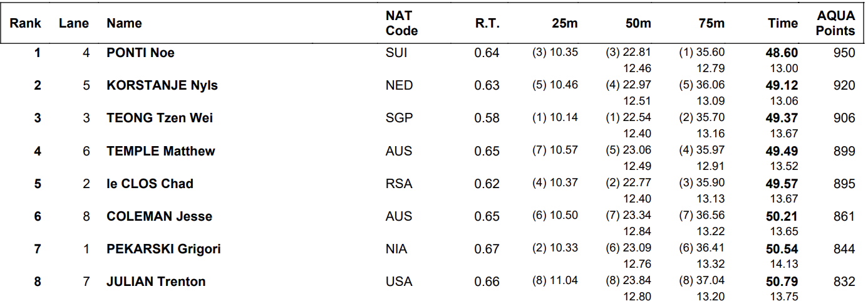Click the NAT Code column header
This screenshot has width=868, height=306.
401,23
